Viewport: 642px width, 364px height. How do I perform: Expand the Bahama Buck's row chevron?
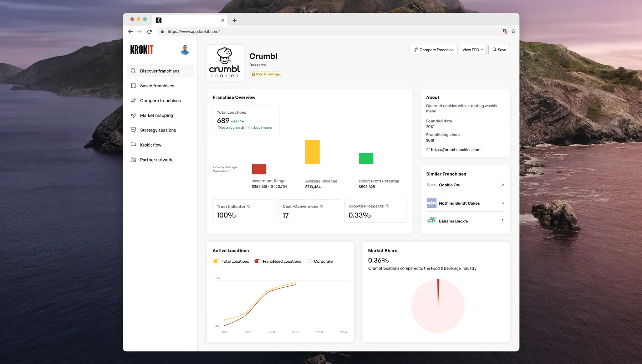point(503,220)
